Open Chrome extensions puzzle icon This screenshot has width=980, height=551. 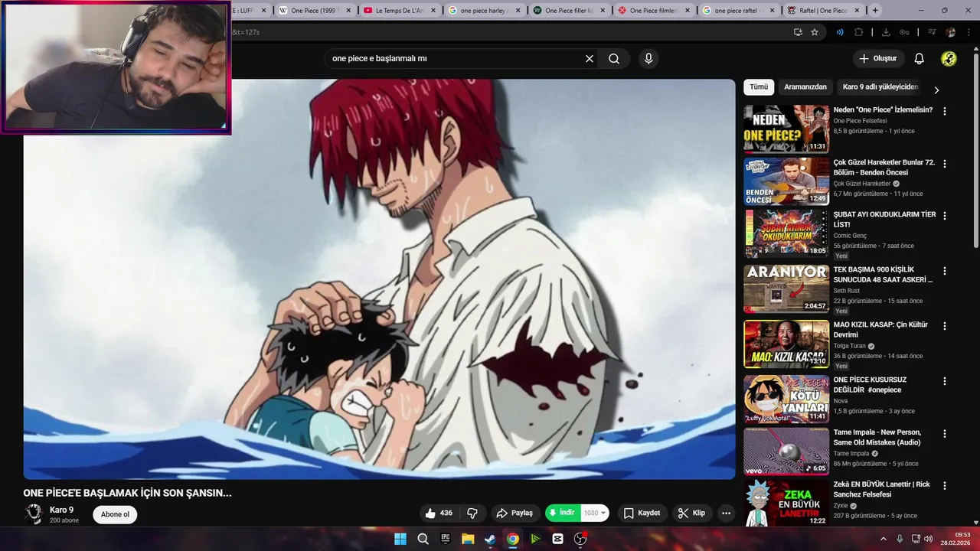[858, 32]
